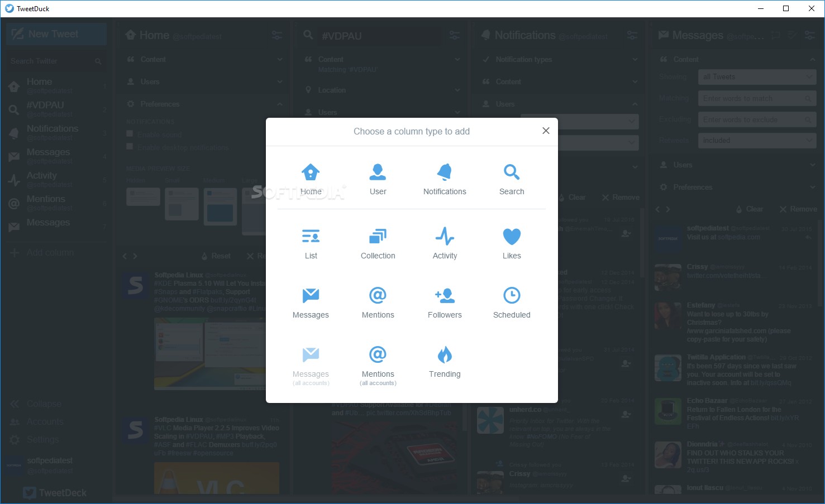Click the New Tweet button
825x504 pixels.
tap(56, 34)
